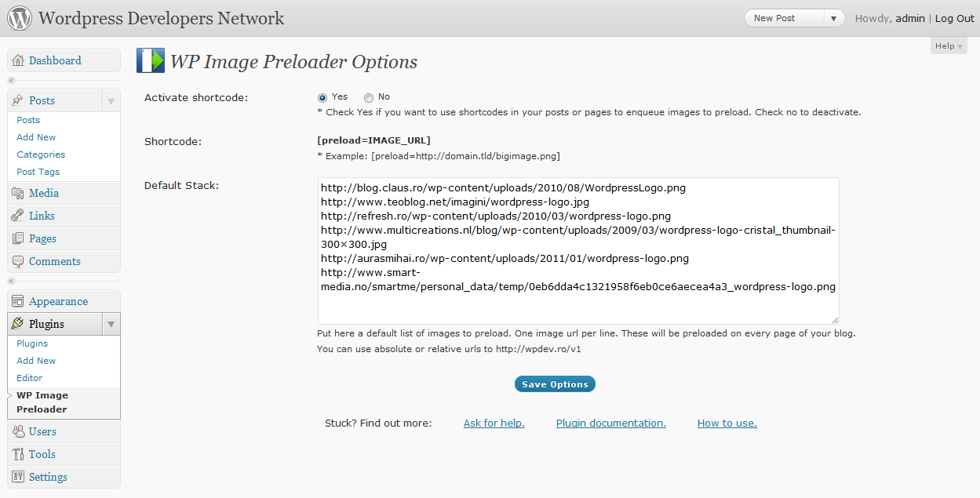Collapse the Plugins menu arrow
Image resolution: width=980 pixels, height=498 pixels.
(x=111, y=324)
